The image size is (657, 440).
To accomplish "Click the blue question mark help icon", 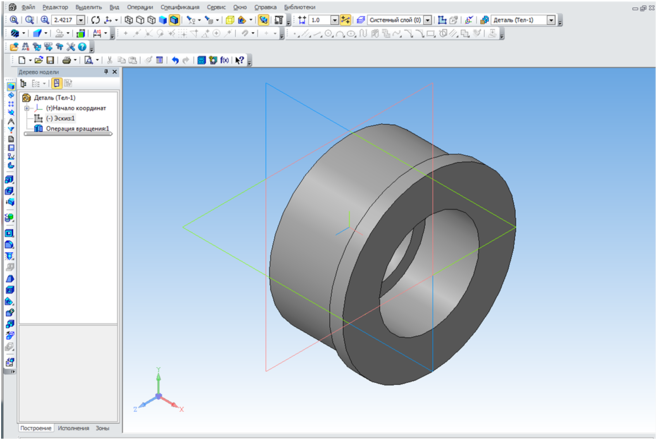I will point(82,47).
